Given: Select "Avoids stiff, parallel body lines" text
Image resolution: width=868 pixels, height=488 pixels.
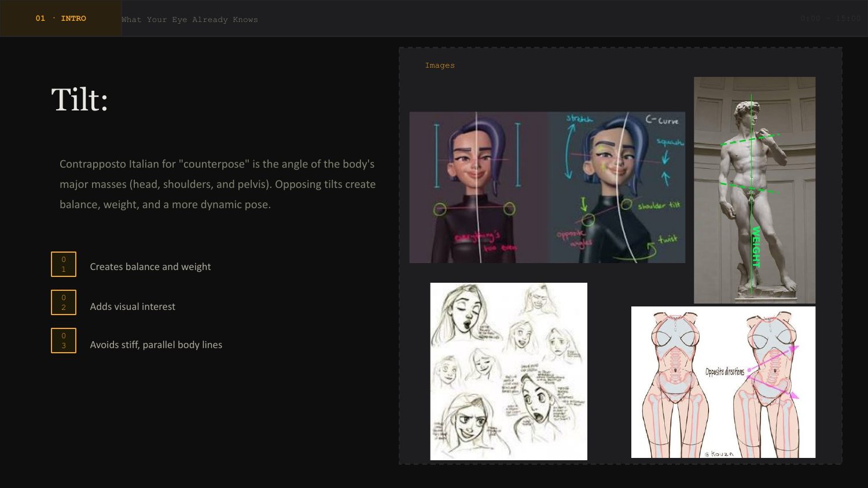Looking at the screenshot, I should coord(156,345).
